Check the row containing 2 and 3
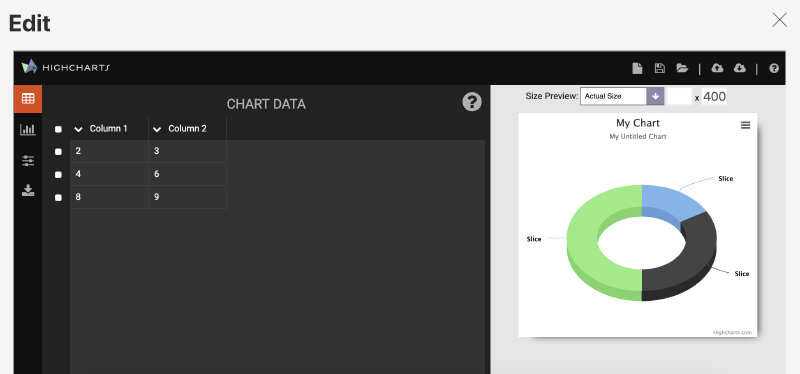 [x=58, y=152]
